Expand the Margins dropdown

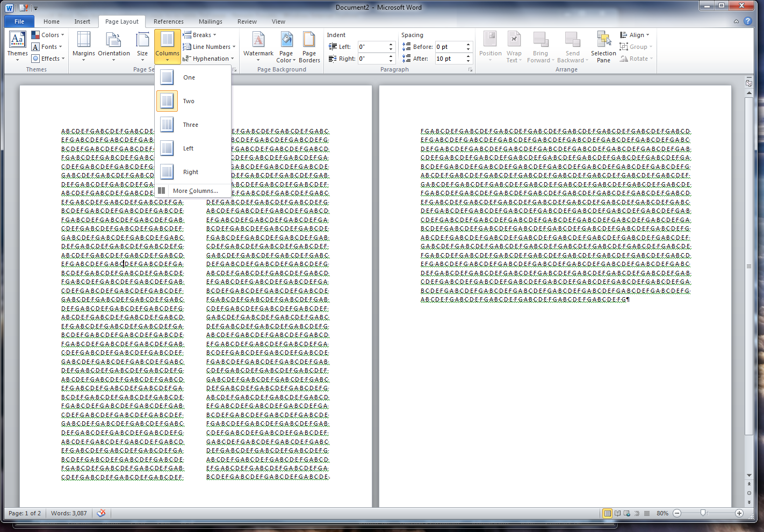pos(83,47)
